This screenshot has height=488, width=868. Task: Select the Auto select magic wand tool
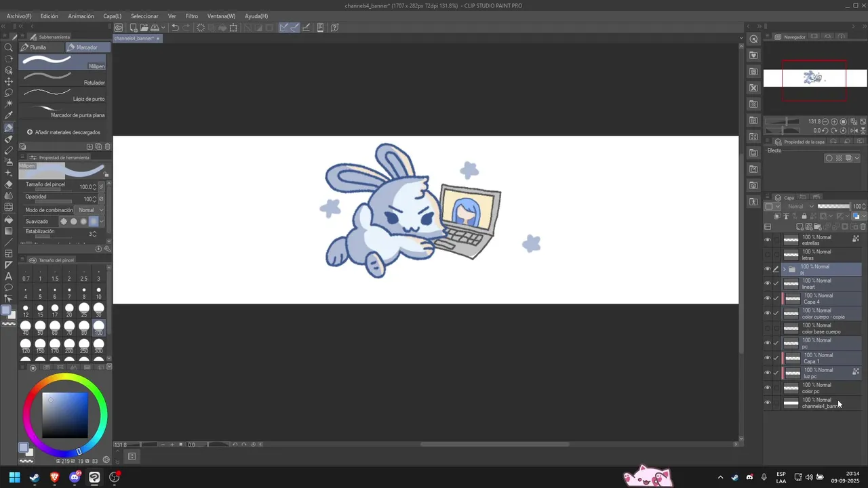tap(9, 104)
